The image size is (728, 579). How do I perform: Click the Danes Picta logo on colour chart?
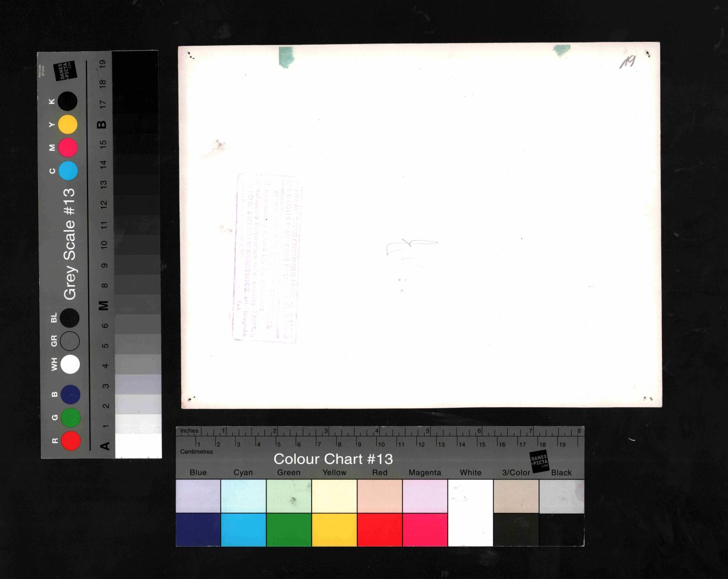click(539, 460)
